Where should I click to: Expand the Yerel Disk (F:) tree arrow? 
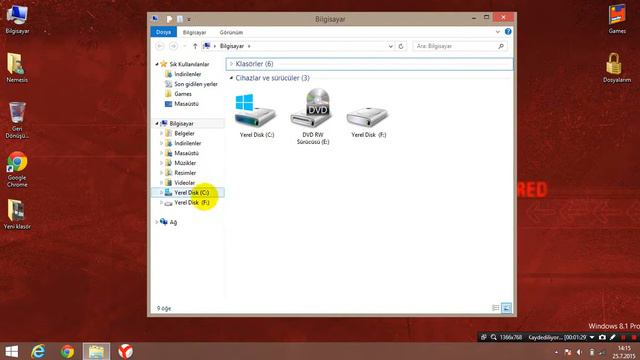pos(162,202)
